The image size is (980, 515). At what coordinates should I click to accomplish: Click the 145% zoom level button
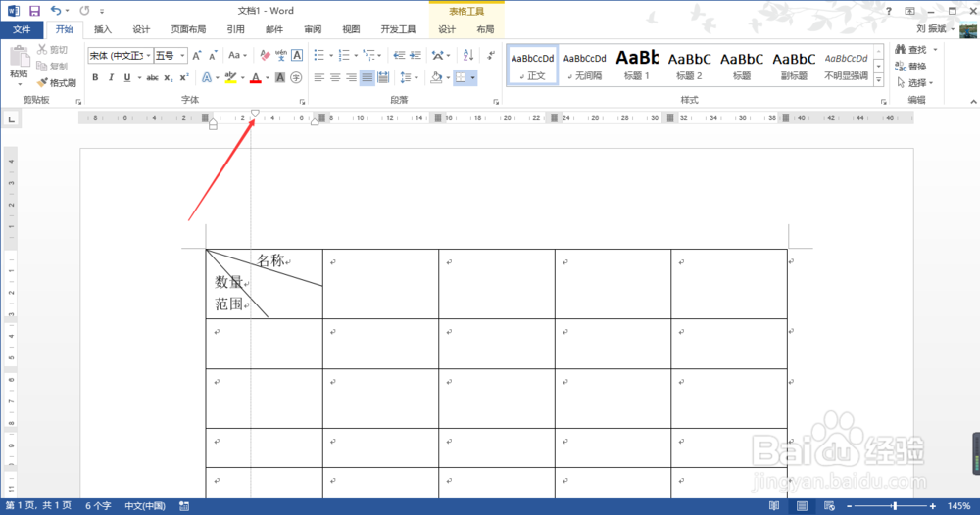point(958,506)
